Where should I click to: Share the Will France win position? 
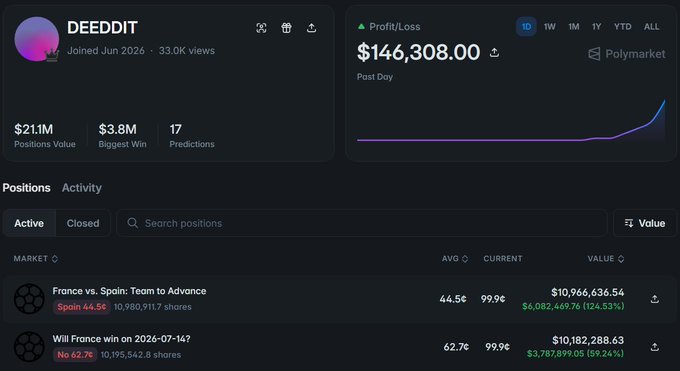click(655, 347)
